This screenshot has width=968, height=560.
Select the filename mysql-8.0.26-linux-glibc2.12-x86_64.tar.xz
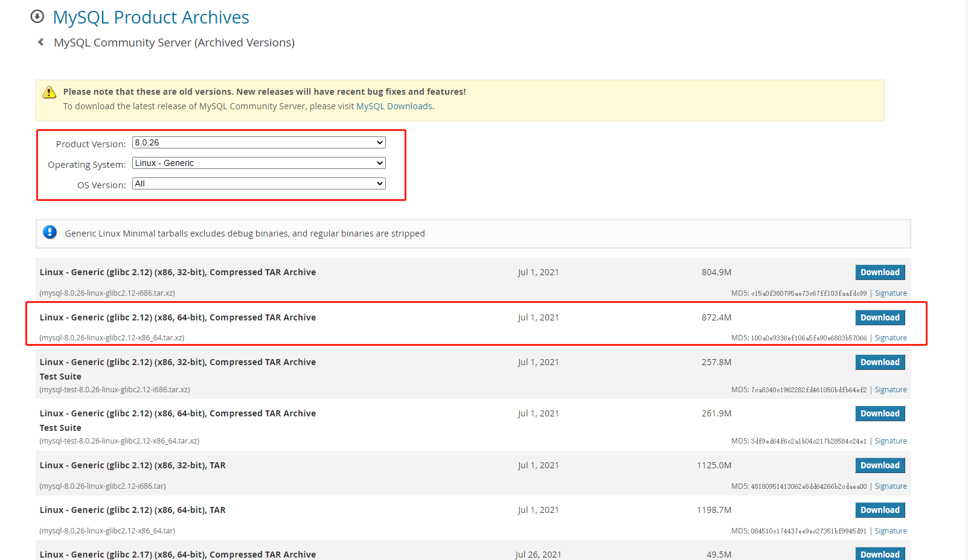[x=112, y=338]
